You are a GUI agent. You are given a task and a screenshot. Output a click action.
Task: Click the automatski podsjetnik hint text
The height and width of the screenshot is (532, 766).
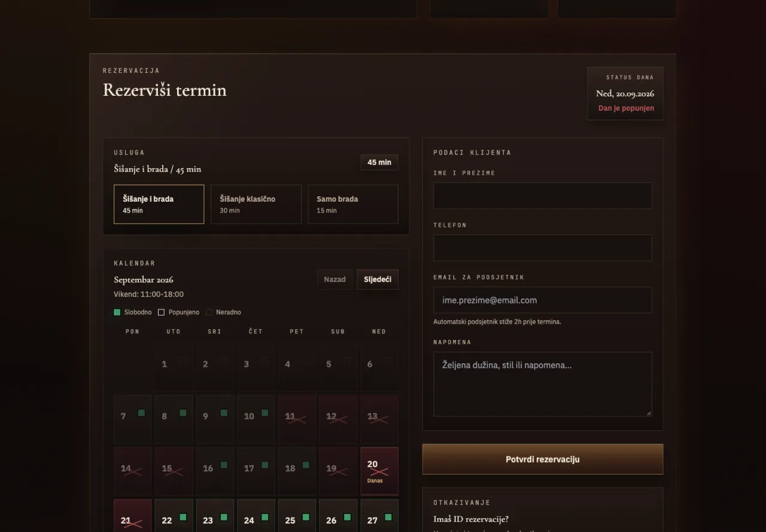(x=497, y=322)
